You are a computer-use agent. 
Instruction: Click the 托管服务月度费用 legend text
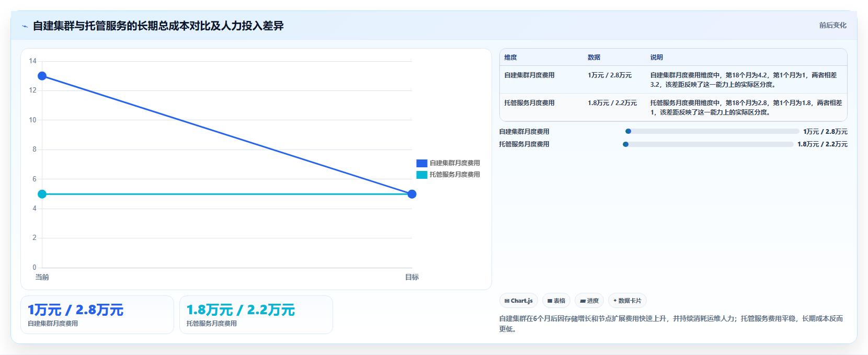(455, 175)
